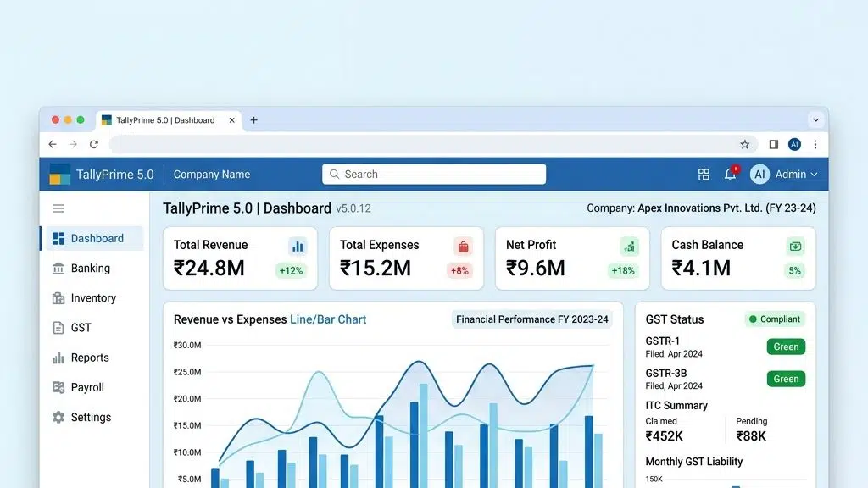Open the apps grid icon in header
This screenshot has height=488, width=868.
coord(704,175)
